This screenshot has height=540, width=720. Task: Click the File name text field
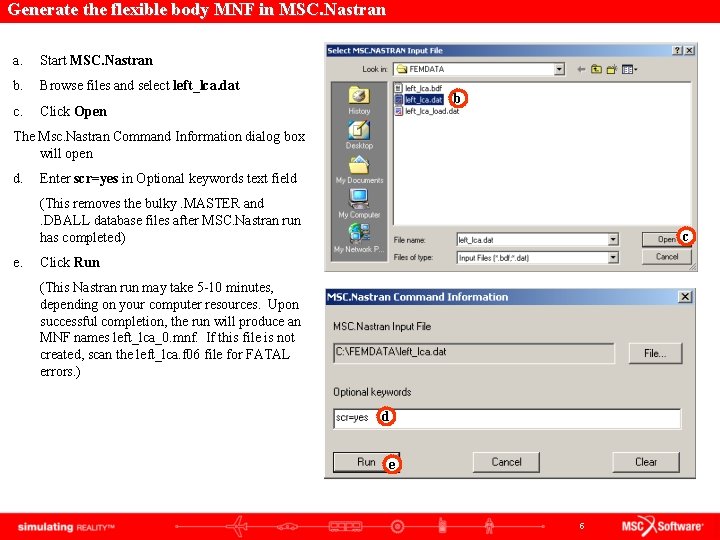[532, 239]
